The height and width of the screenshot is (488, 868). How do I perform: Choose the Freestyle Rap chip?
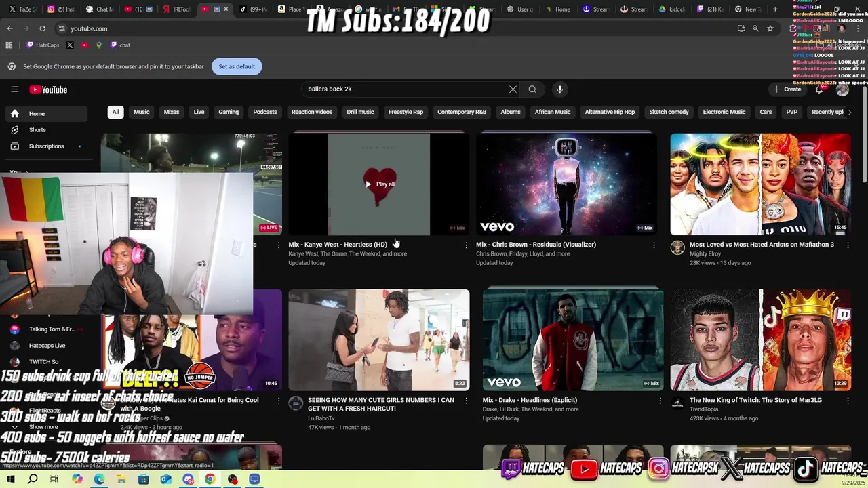pyautogui.click(x=406, y=112)
